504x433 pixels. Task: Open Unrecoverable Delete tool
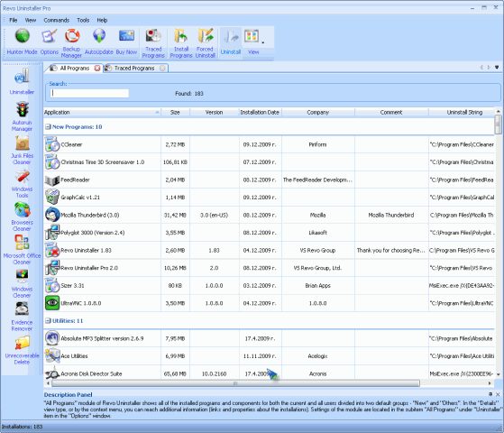coord(23,350)
